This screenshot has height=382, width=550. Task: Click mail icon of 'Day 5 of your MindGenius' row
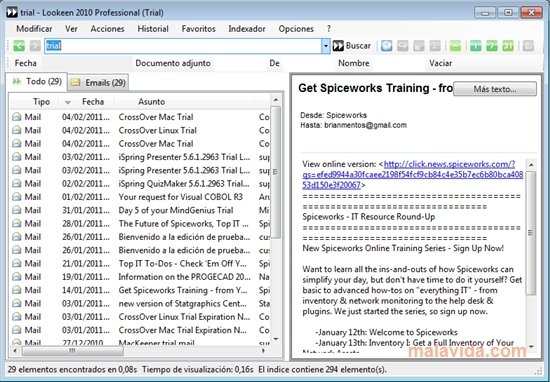[16, 210]
